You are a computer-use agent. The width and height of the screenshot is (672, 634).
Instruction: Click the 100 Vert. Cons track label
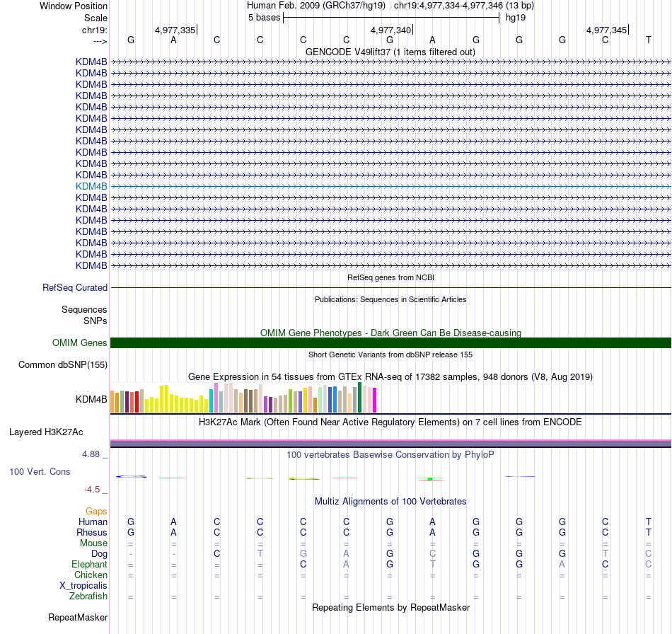click(x=40, y=471)
